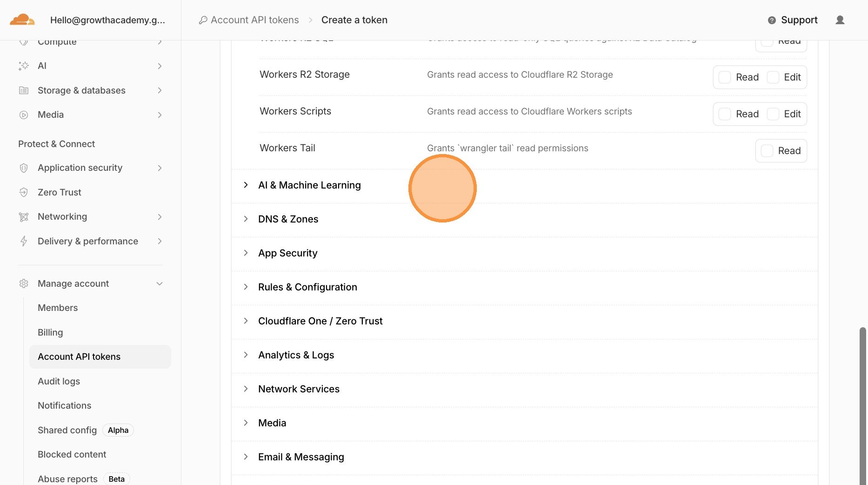Click the Support link
The height and width of the screenshot is (485, 868).
click(799, 20)
